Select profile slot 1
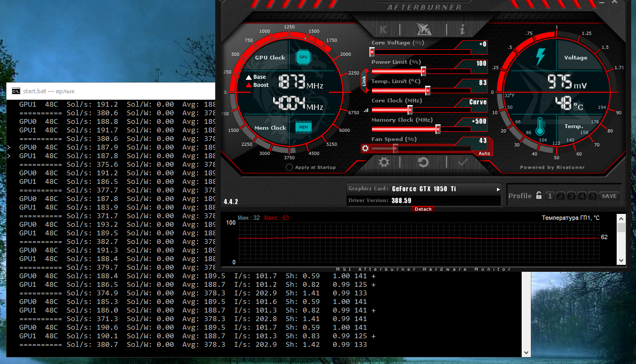Viewport: 636px width, 364px height. tap(550, 196)
